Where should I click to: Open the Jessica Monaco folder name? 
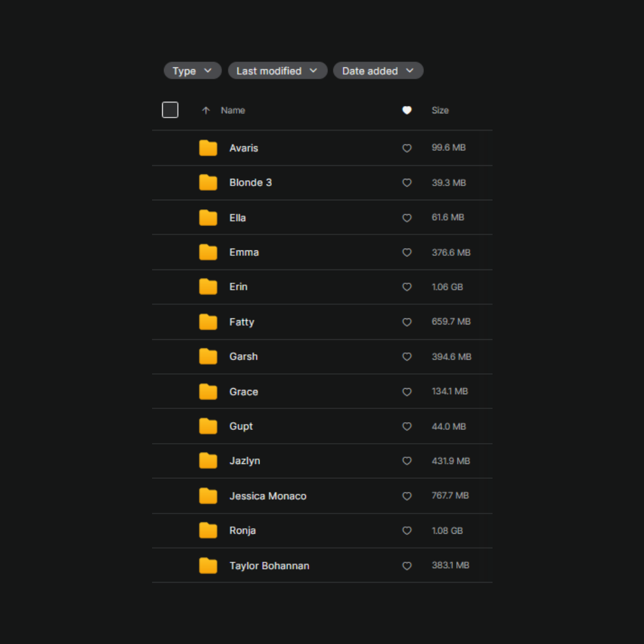pos(268,496)
